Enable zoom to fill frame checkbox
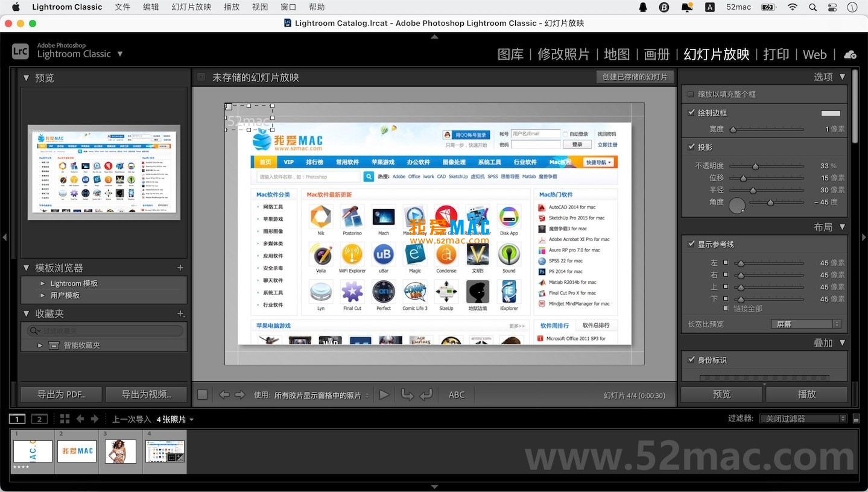868x492 pixels. (691, 94)
